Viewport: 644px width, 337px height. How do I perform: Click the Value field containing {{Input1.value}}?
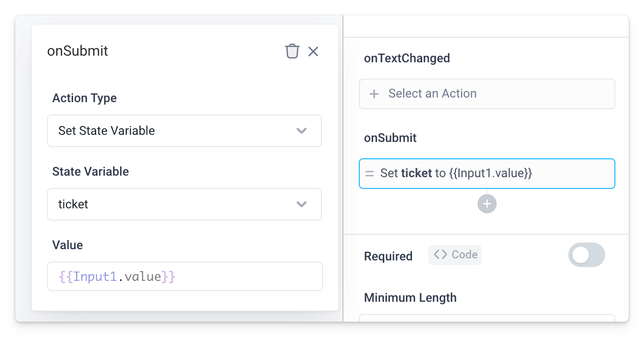pyautogui.click(x=185, y=276)
